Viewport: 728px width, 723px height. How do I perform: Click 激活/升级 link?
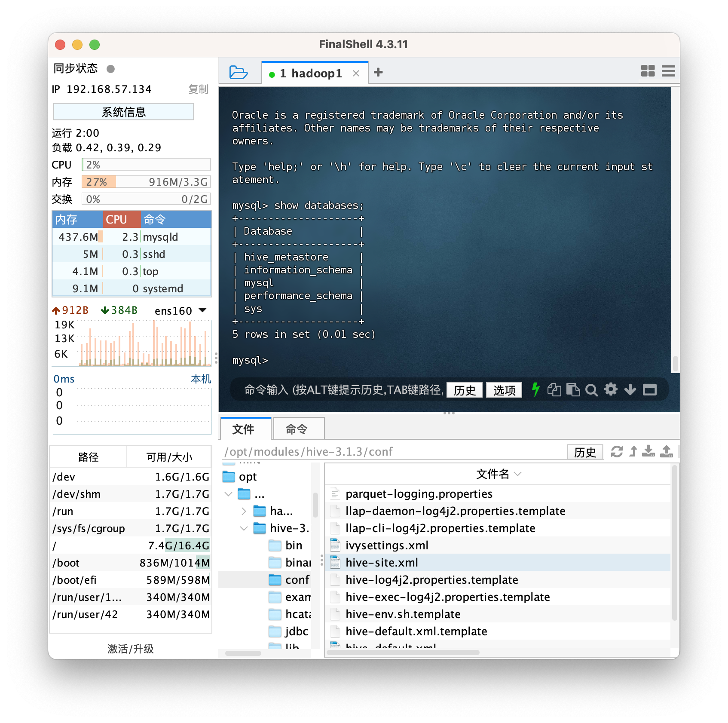pos(130,648)
